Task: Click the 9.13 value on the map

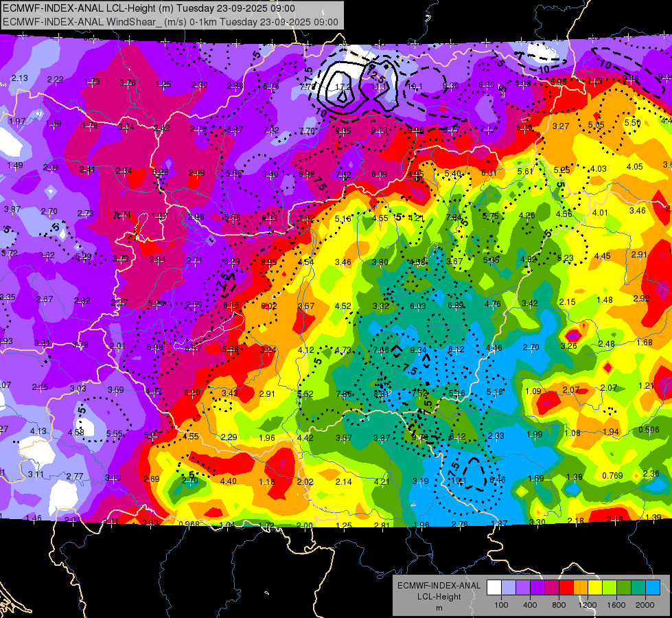Action: click(x=380, y=130)
